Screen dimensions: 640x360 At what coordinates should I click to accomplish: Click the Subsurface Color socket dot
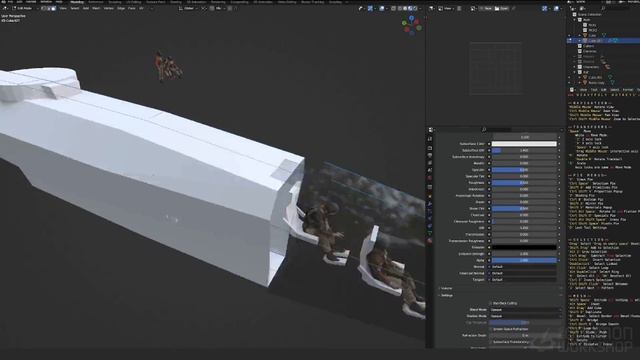click(489, 144)
